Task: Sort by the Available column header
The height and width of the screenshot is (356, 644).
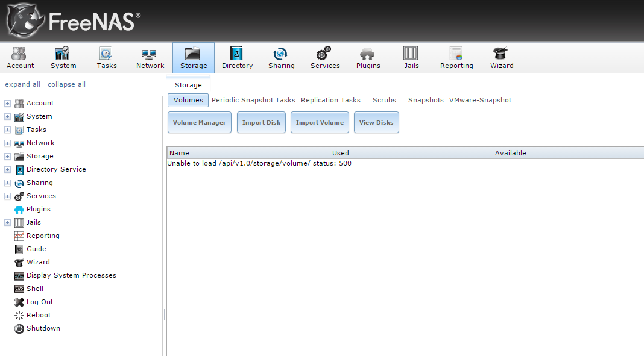Action: pyautogui.click(x=569, y=153)
